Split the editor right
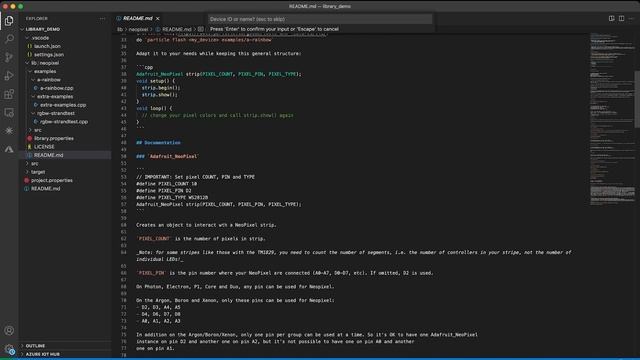This screenshot has width=640, height=360. [621, 18]
